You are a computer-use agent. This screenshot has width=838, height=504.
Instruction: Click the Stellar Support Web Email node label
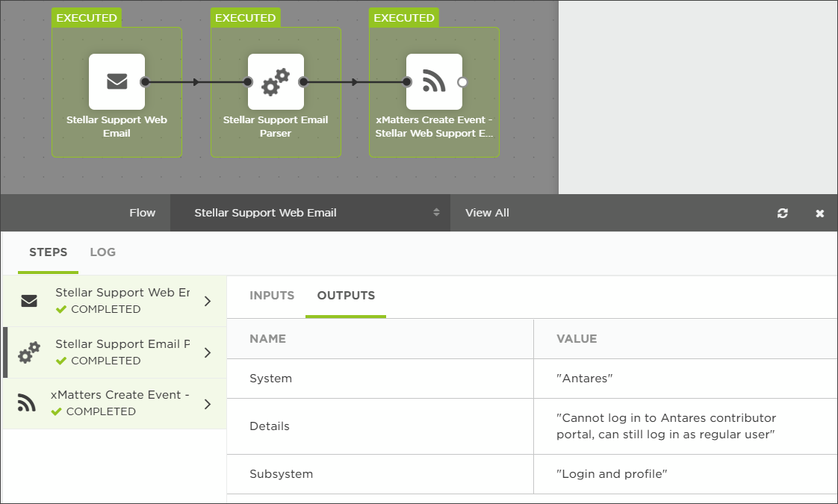[x=117, y=127]
